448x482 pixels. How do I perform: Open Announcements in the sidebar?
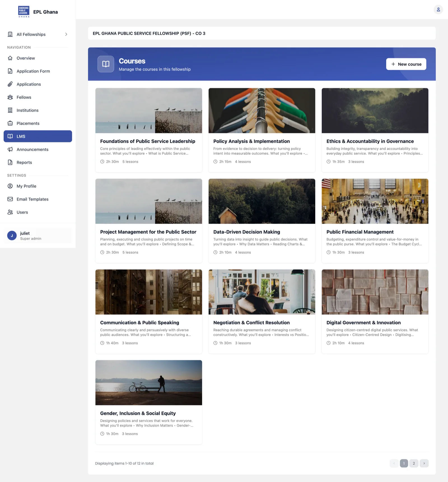click(x=38, y=149)
